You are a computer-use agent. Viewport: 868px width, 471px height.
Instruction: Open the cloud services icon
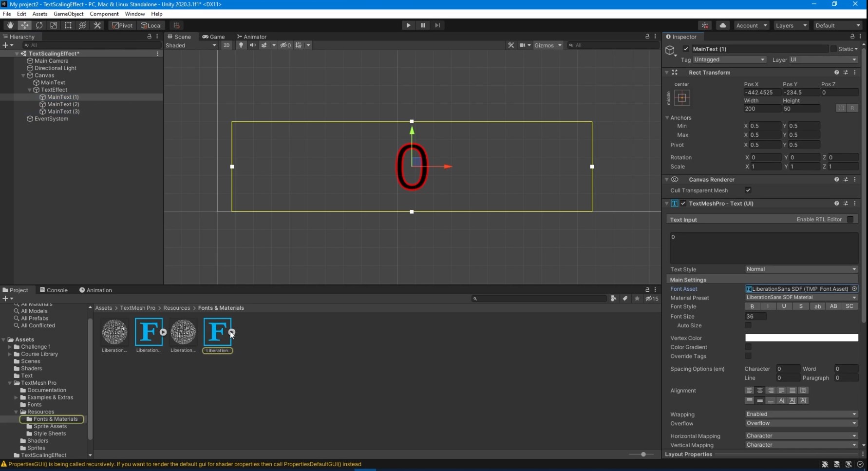point(723,25)
